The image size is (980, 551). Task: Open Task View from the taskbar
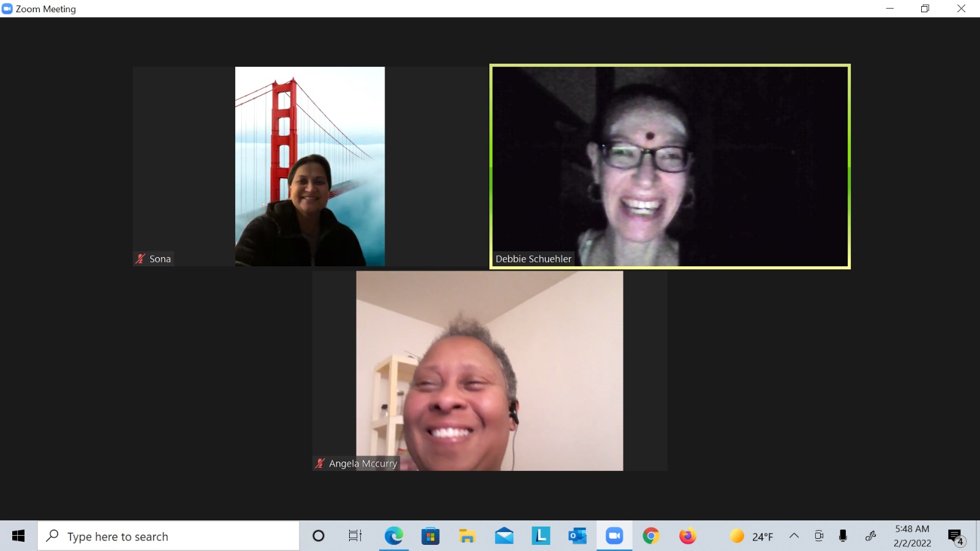tap(355, 536)
